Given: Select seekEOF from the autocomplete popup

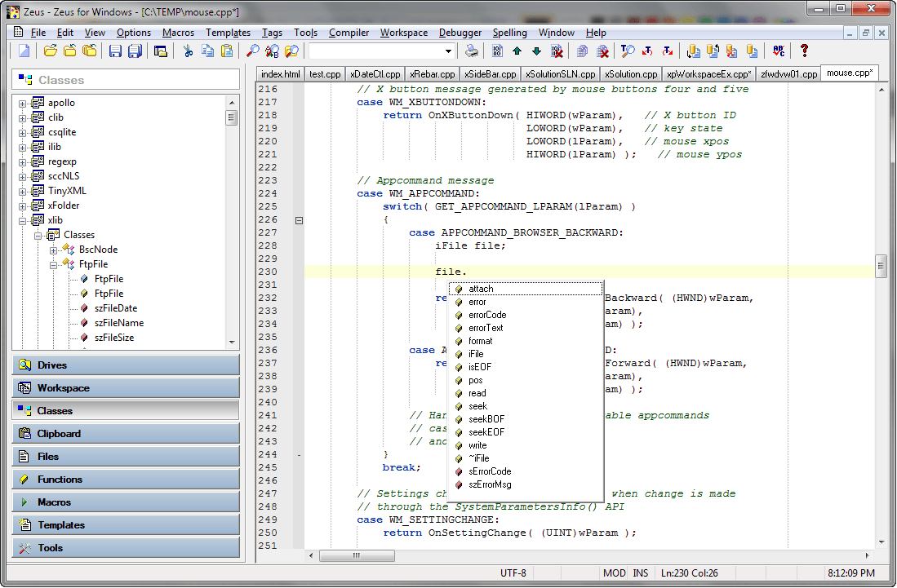Looking at the screenshot, I should click(488, 432).
